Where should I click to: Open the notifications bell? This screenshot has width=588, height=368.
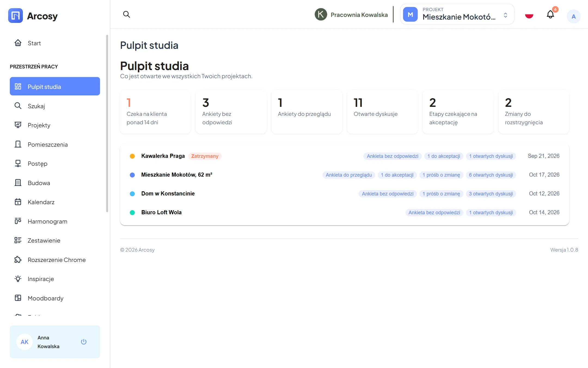coord(550,14)
